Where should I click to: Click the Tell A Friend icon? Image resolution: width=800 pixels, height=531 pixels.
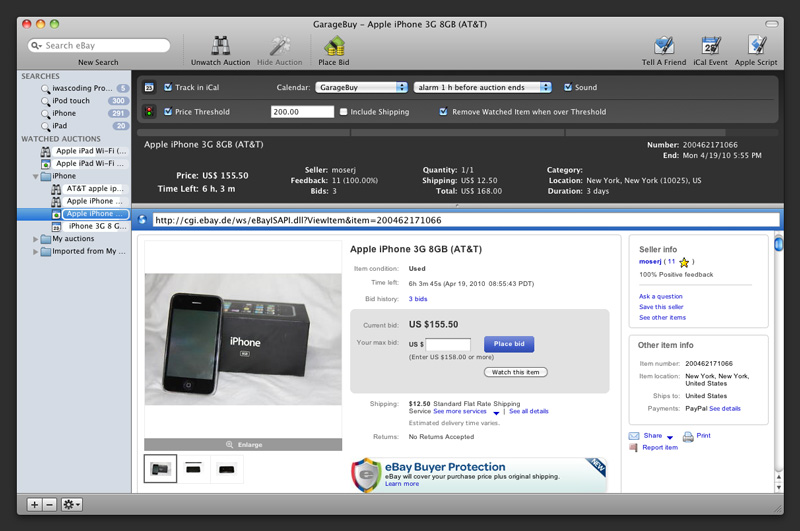[x=664, y=46]
